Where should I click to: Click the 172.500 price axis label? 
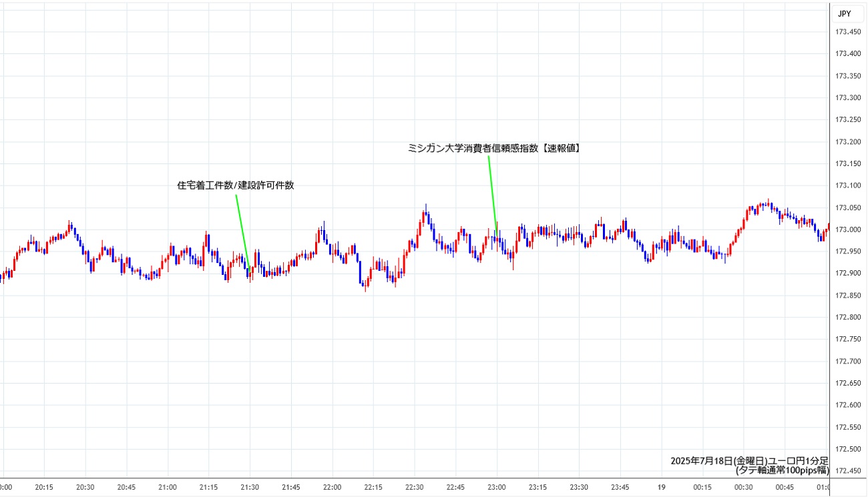coord(847,449)
